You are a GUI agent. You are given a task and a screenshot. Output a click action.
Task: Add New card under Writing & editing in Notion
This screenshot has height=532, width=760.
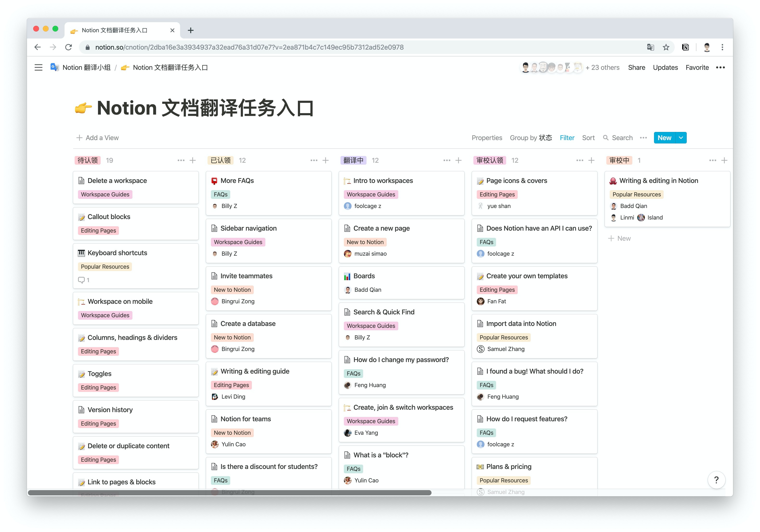619,238
